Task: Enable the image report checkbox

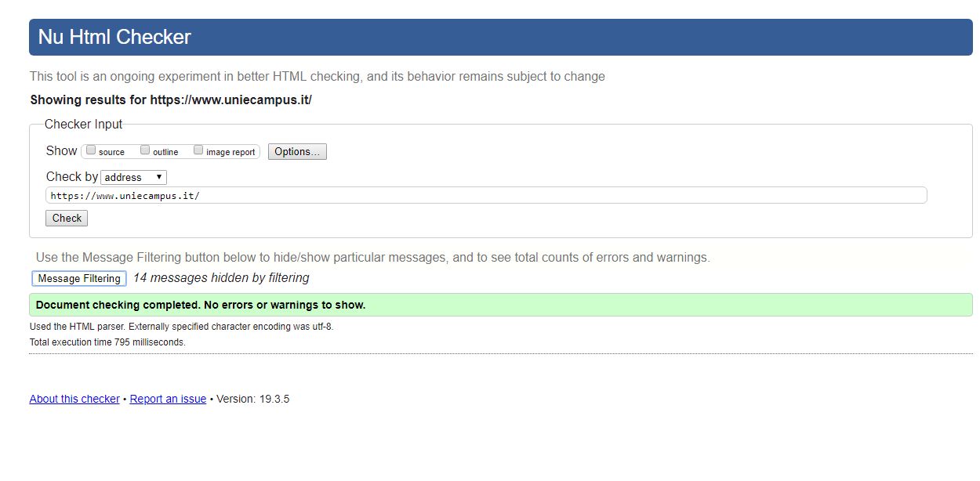Action: tap(198, 150)
